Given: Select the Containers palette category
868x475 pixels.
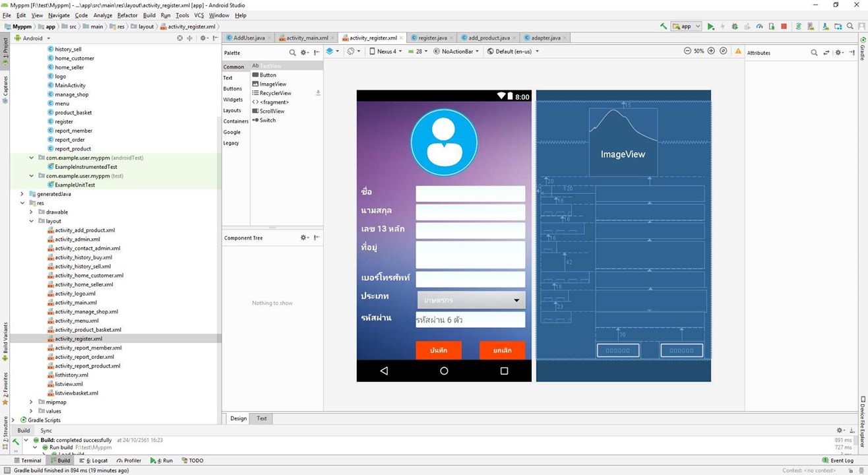Looking at the screenshot, I should 235,121.
